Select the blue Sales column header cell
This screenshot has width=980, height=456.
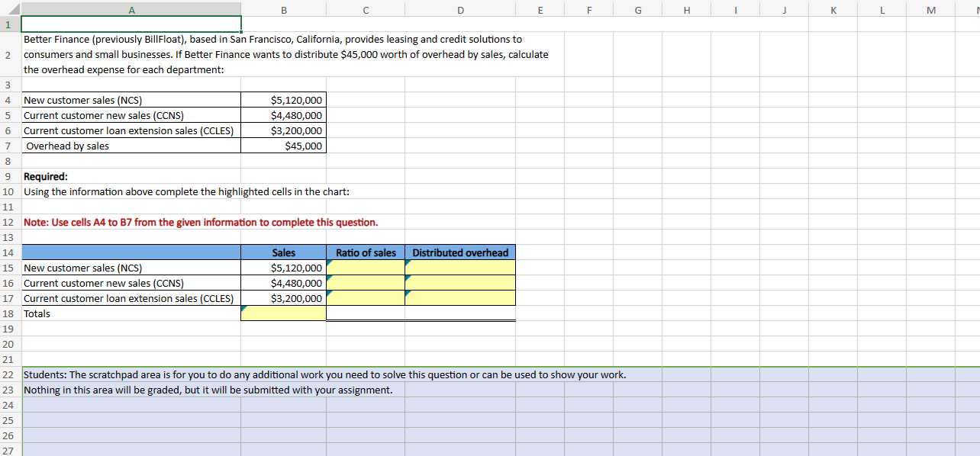tap(283, 252)
